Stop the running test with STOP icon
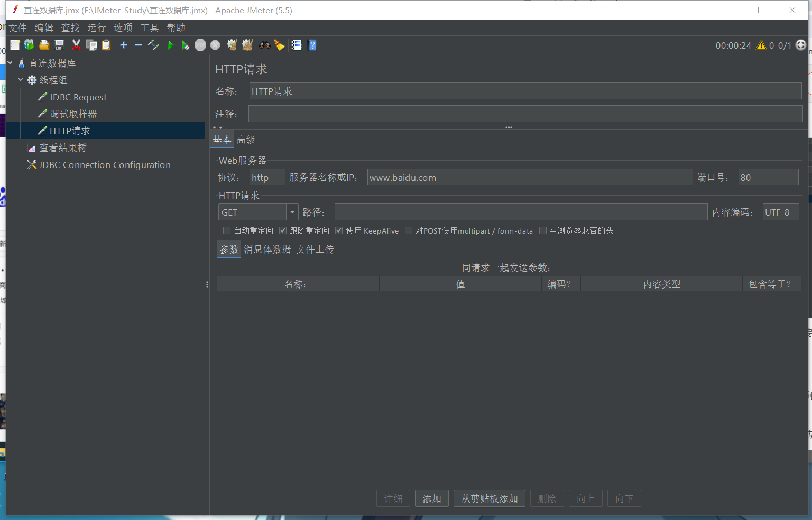 200,45
